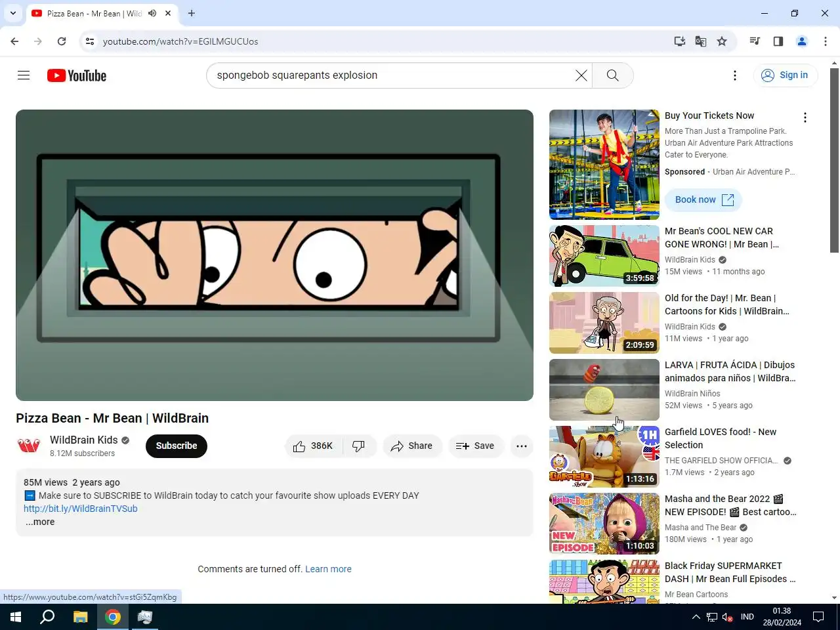View site information icon in address bar
The image size is (840, 630).
[90, 41]
